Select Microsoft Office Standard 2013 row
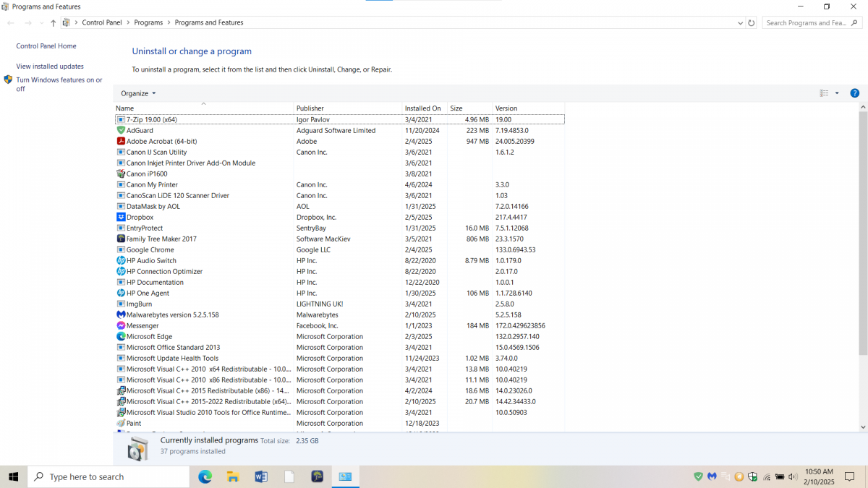 pyautogui.click(x=339, y=347)
